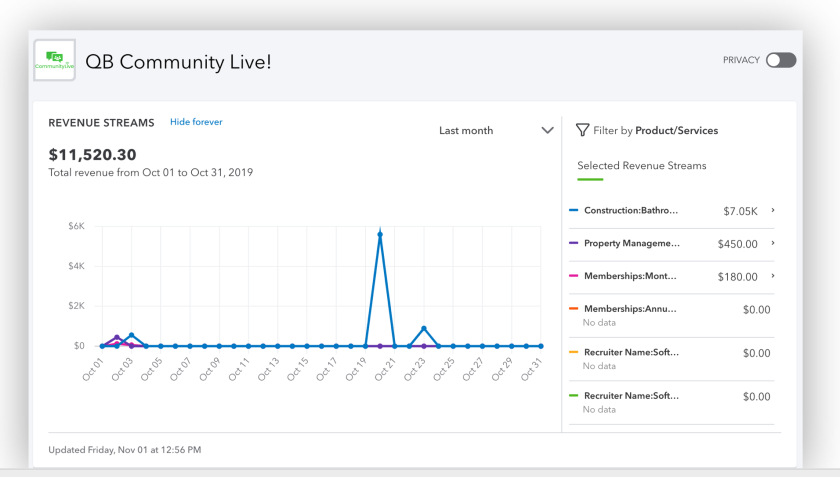Click the purple Property Manageme... color marker
This screenshot has width=840, height=477.
pos(573,243)
